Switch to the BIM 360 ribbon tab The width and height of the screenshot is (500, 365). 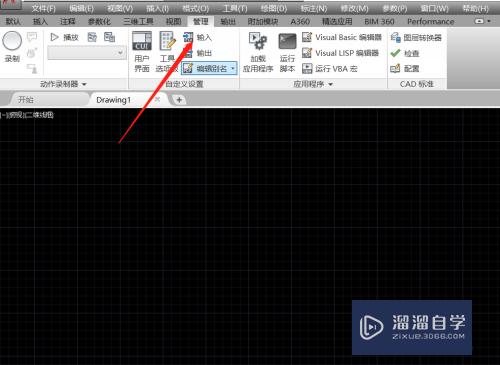379,22
